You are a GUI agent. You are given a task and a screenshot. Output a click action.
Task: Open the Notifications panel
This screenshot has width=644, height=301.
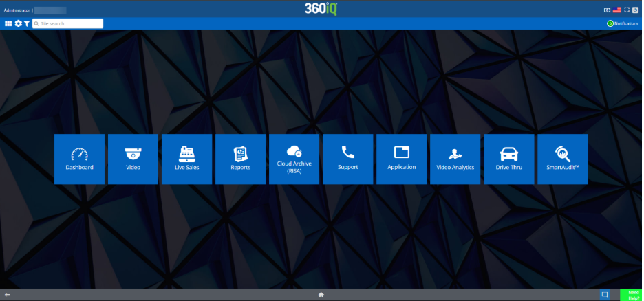(x=622, y=23)
